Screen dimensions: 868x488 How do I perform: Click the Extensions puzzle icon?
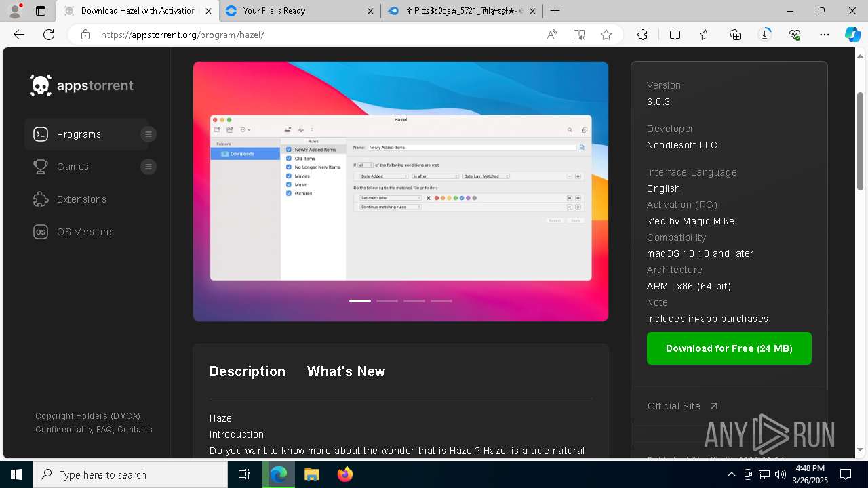point(41,199)
